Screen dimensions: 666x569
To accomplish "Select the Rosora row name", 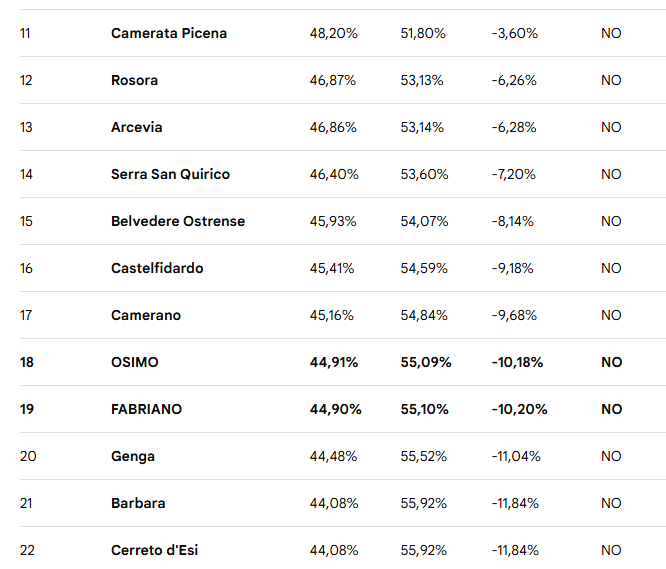I will [134, 80].
